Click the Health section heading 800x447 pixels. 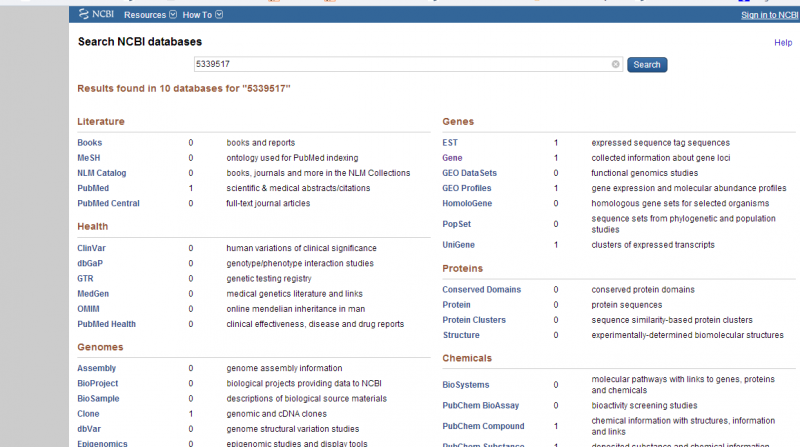point(93,227)
